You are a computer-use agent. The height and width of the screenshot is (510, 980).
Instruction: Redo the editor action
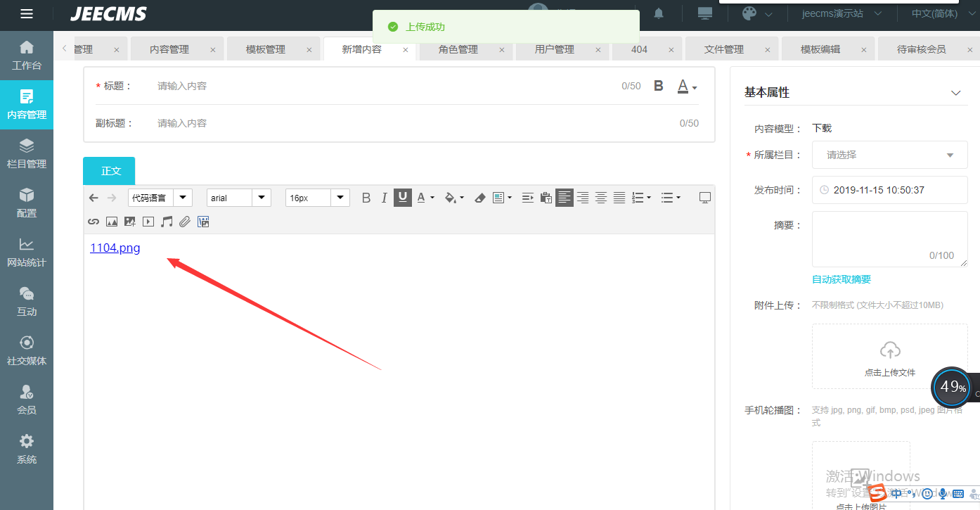pos(112,198)
